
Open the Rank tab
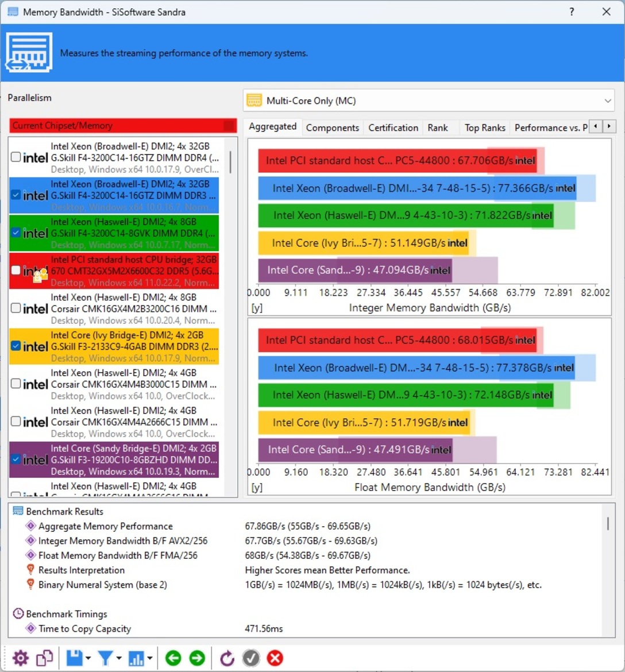[x=438, y=128]
